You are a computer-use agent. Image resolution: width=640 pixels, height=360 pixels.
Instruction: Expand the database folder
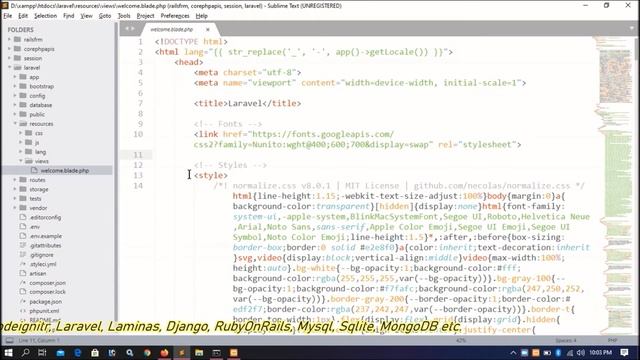click(x=15, y=105)
